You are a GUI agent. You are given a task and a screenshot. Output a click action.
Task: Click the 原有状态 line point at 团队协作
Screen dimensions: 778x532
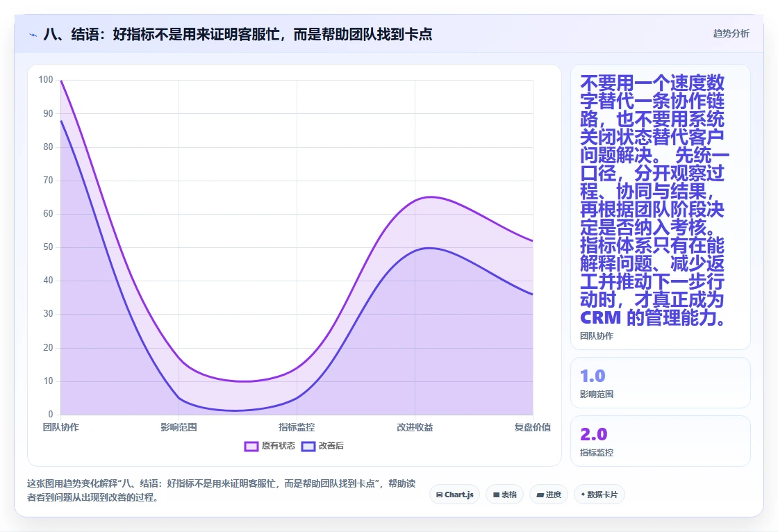pos(61,81)
